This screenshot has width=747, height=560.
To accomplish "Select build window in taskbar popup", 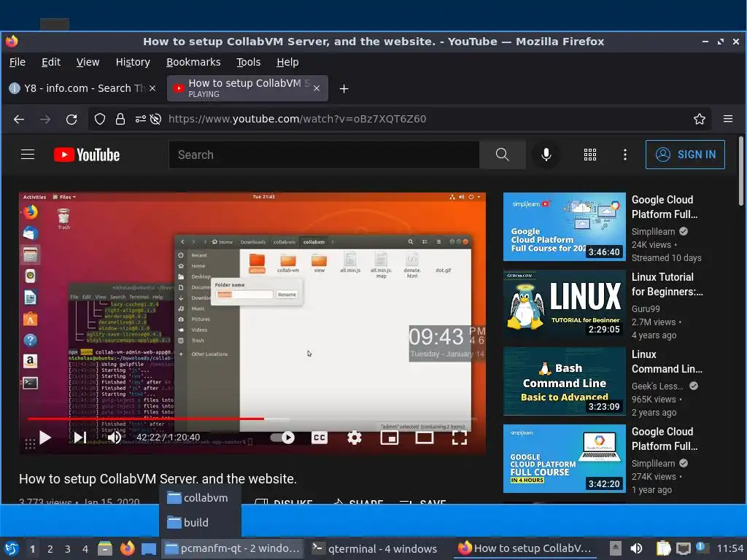I will click(200, 523).
